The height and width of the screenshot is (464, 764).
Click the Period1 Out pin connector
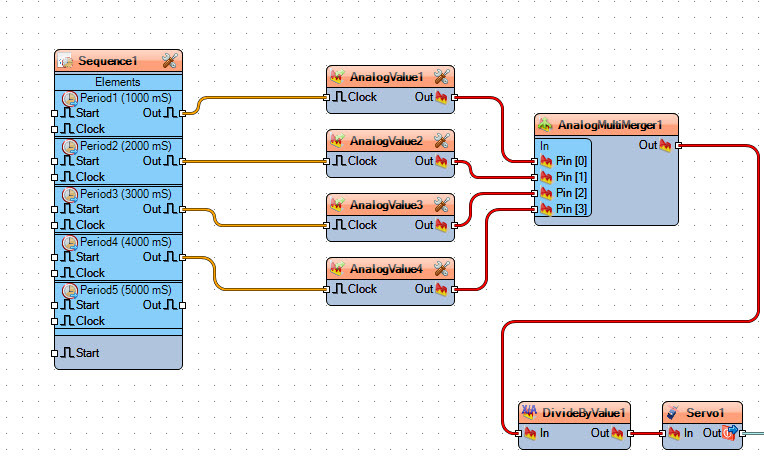pyautogui.click(x=182, y=113)
